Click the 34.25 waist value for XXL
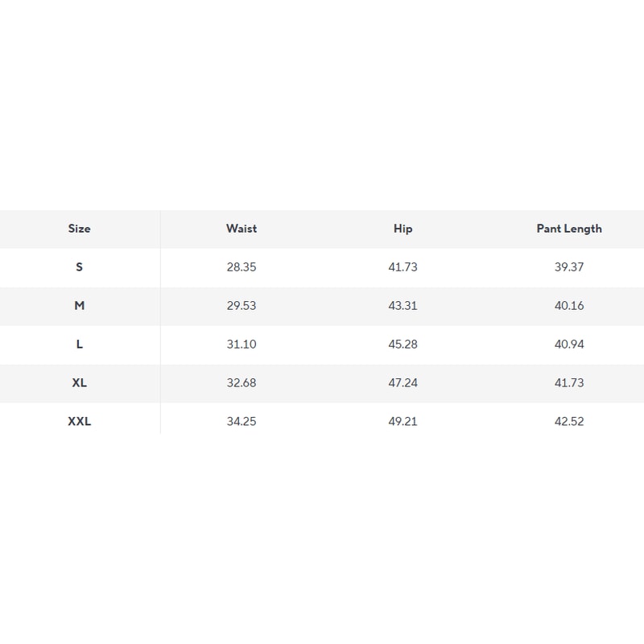The width and height of the screenshot is (644, 644). (242, 422)
